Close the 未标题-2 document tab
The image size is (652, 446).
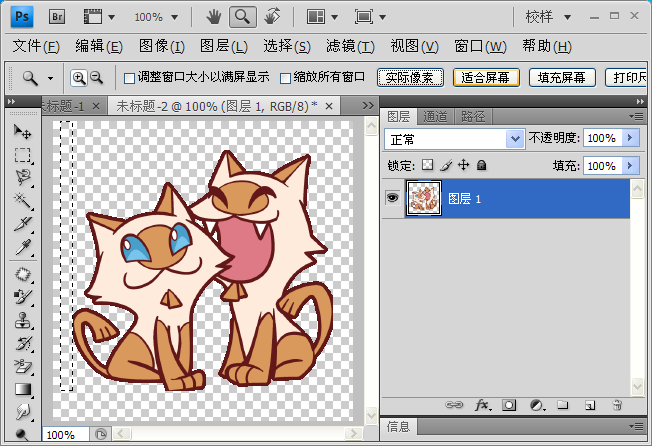[x=329, y=106]
